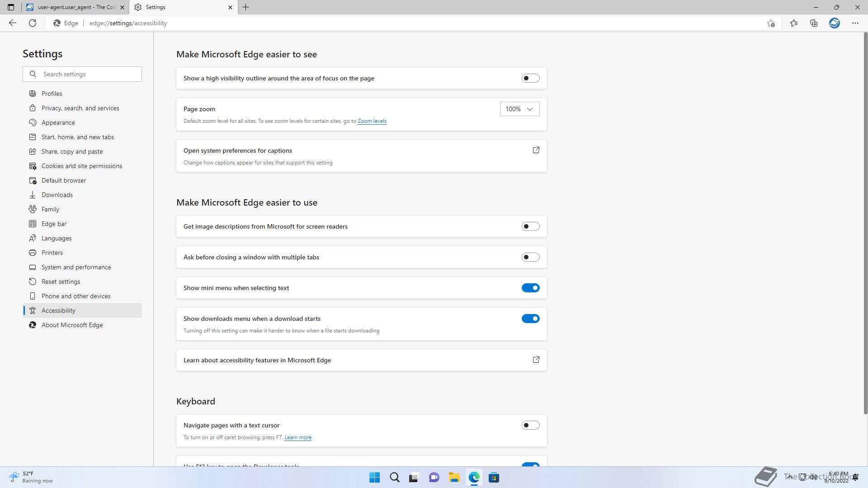Go to Languages settings
The width and height of the screenshot is (868, 488).
tap(82, 238)
